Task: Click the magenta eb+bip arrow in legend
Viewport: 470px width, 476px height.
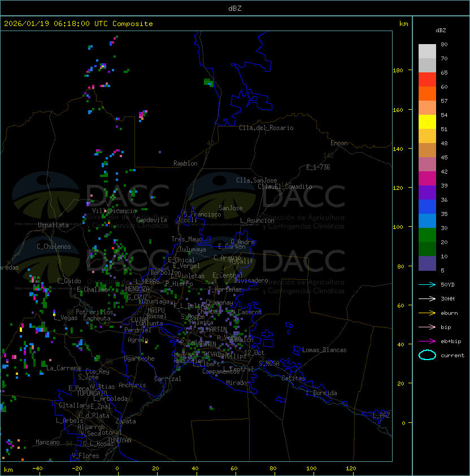Action: (x=427, y=341)
